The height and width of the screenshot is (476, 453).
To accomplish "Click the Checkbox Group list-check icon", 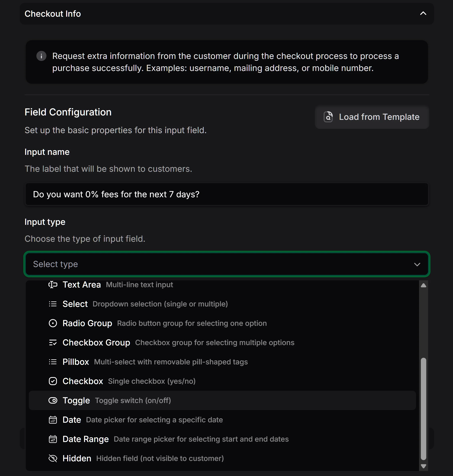I will (x=53, y=342).
